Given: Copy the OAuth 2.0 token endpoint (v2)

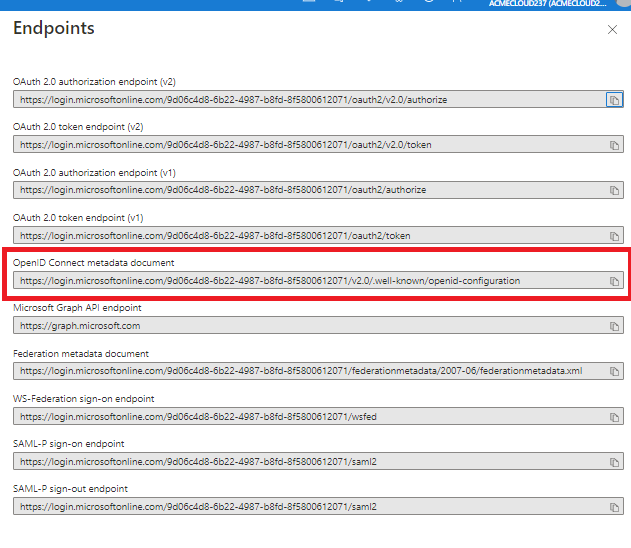Looking at the screenshot, I should click(x=614, y=145).
